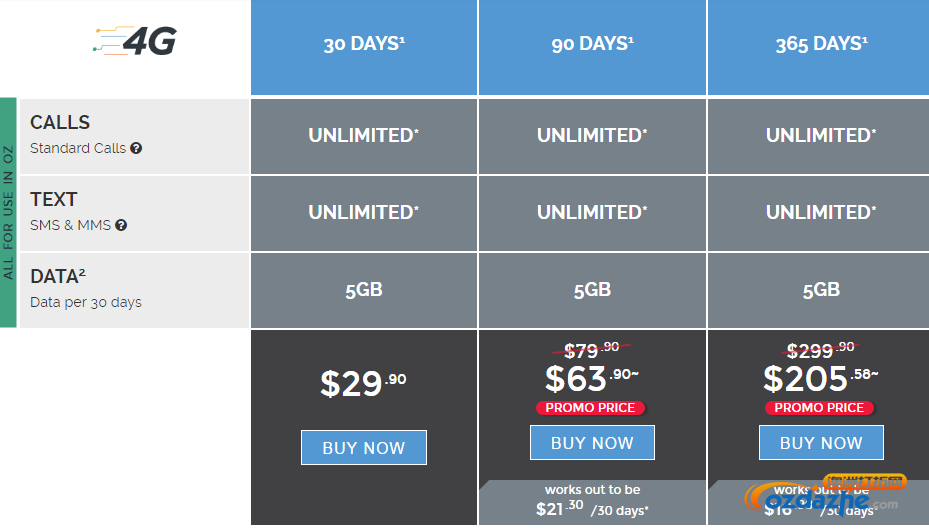Click the SMS & MMS help question icon

pyautogui.click(x=121, y=225)
